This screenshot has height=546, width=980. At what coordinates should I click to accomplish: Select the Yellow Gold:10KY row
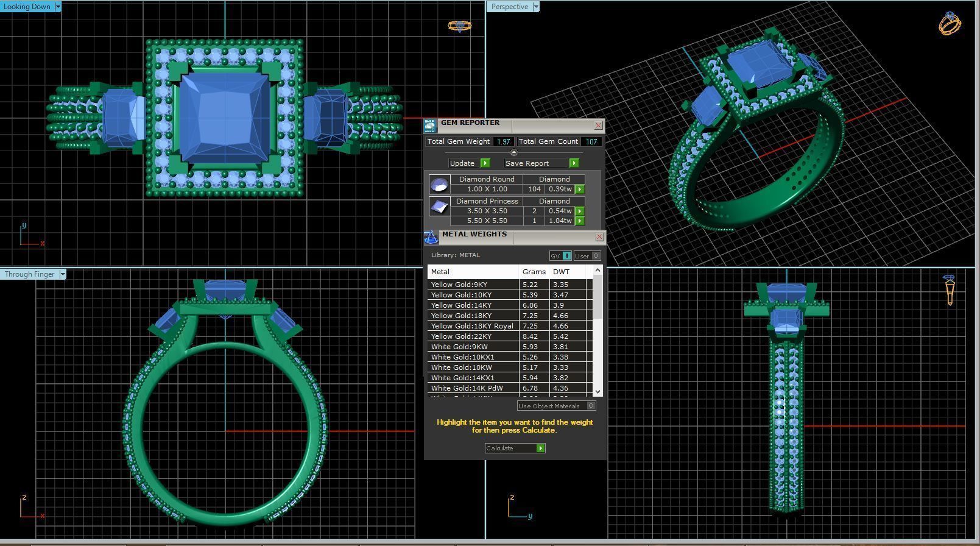(x=510, y=295)
